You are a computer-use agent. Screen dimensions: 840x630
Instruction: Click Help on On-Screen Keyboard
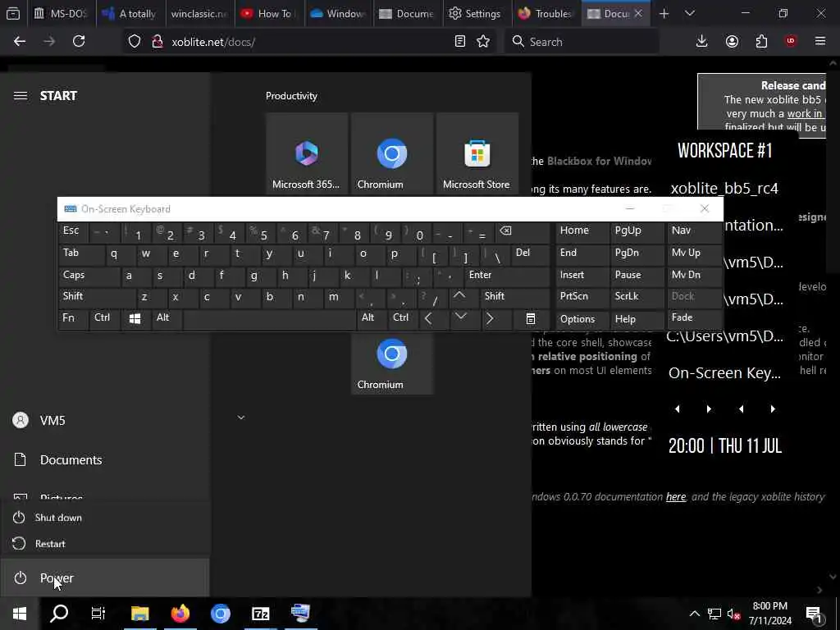[637, 319]
